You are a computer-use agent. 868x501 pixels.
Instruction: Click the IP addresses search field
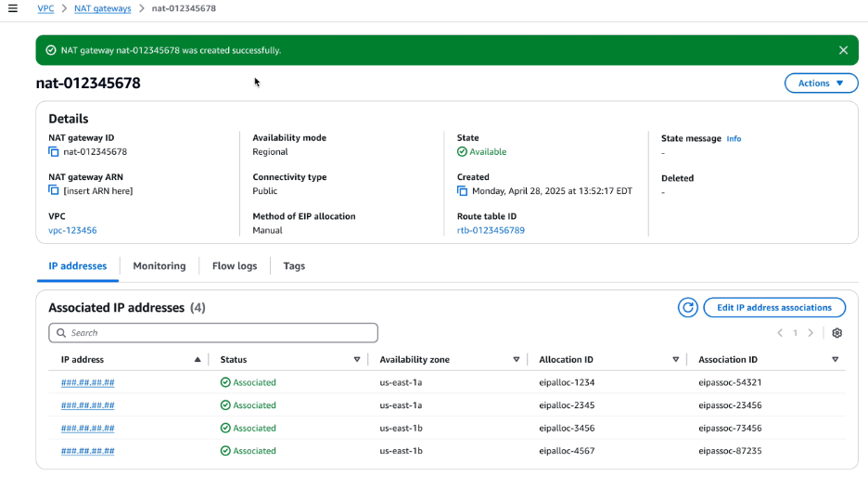coord(213,333)
